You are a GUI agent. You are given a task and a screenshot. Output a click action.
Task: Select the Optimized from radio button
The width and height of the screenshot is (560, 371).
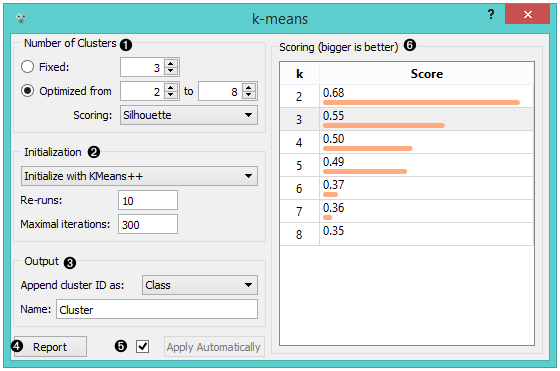[28, 91]
